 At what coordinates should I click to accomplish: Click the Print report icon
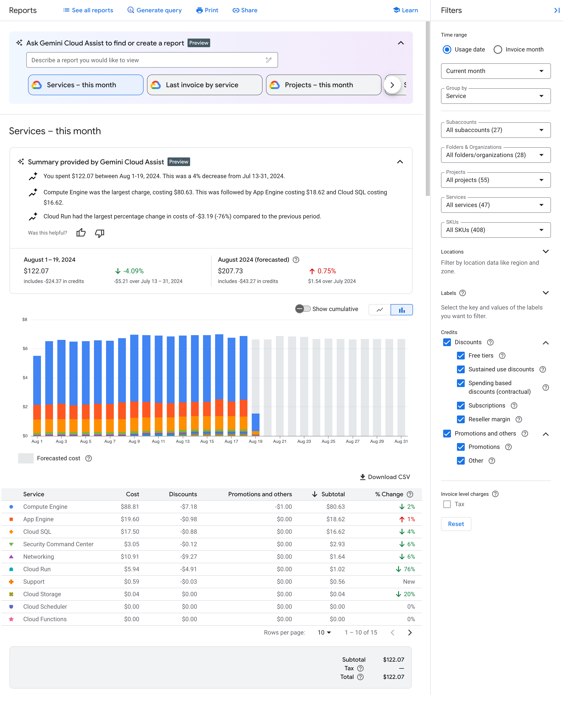tap(206, 10)
